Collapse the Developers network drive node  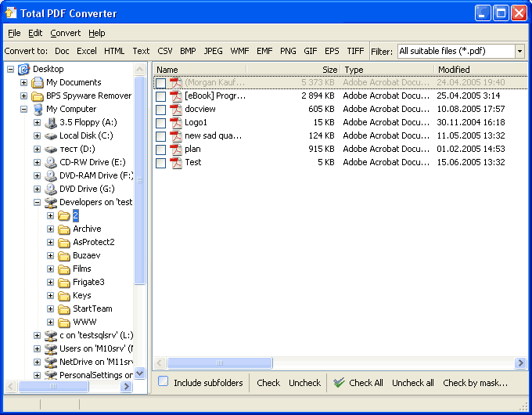pos(38,203)
